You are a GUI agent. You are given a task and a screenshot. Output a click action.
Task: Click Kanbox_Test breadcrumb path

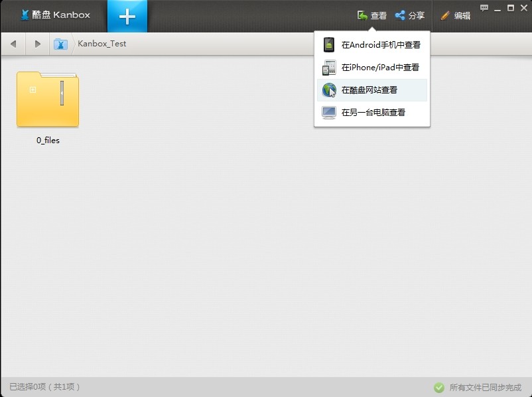pyautogui.click(x=101, y=44)
